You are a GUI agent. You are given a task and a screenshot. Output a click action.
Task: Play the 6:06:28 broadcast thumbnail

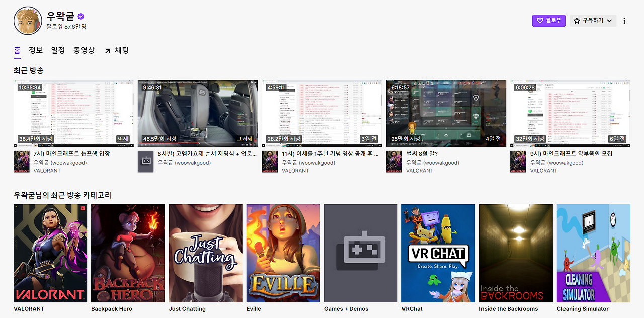[x=570, y=113]
